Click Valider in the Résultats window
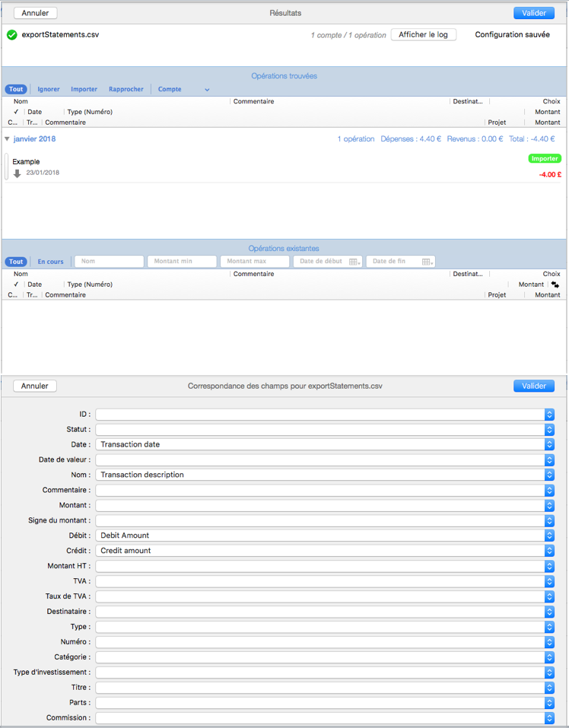569x728 pixels. (x=533, y=13)
